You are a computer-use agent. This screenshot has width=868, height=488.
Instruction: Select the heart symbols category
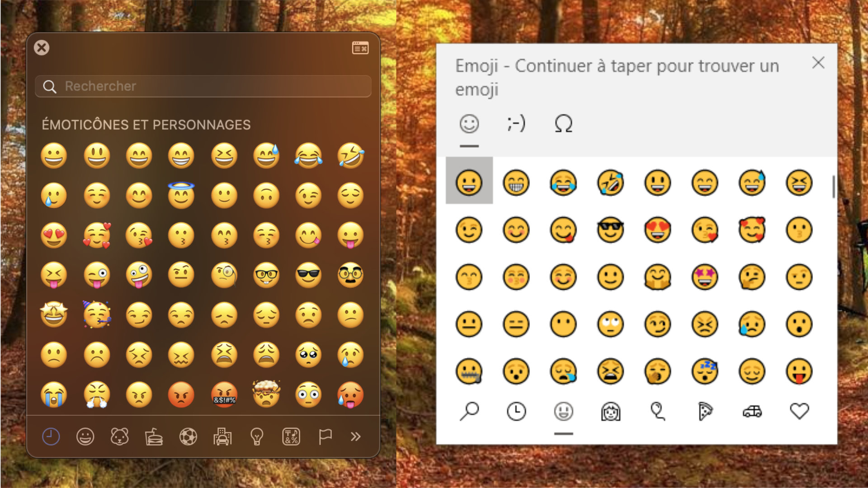[798, 411]
